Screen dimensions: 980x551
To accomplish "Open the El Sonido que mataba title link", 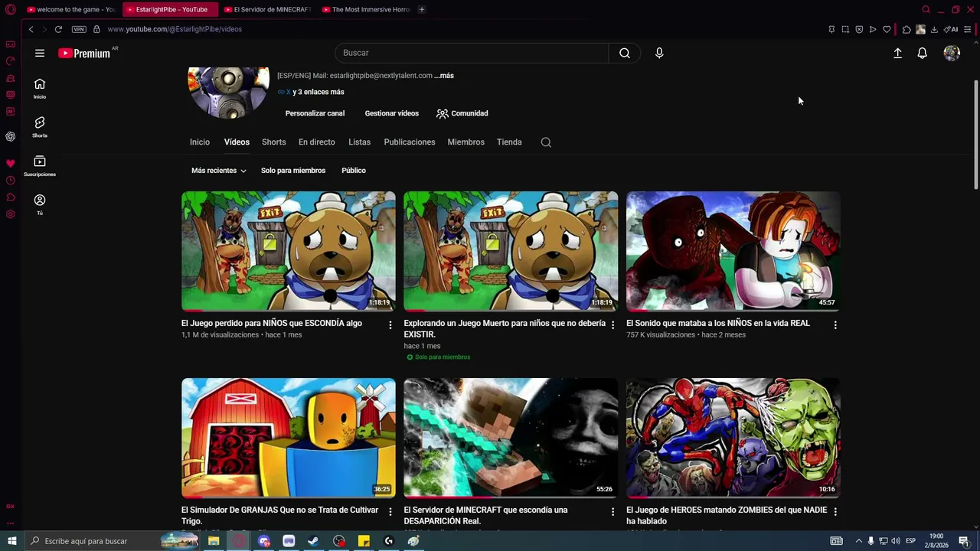I will (718, 324).
